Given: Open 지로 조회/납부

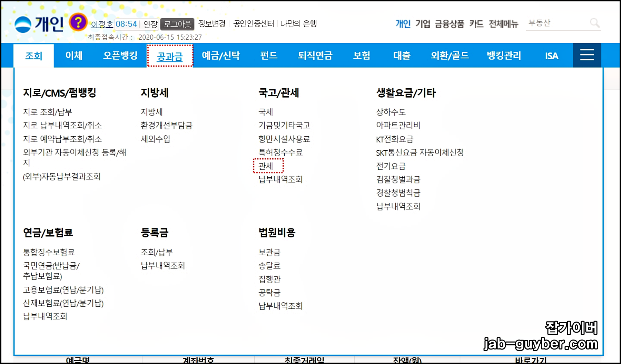Looking at the screenshot, I should click(x=48, y=112).
